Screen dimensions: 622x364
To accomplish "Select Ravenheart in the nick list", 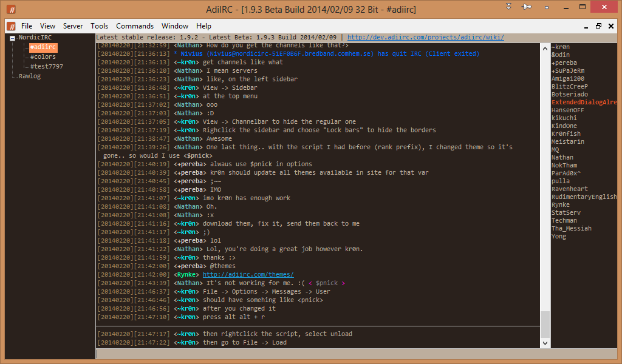I will point(570,189).
